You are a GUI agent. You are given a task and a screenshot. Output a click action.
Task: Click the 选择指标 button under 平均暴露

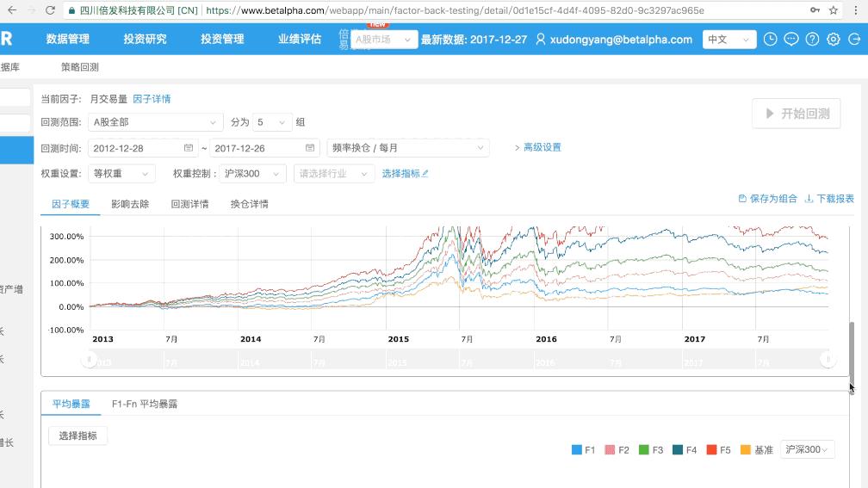click(x=78, y=436)
